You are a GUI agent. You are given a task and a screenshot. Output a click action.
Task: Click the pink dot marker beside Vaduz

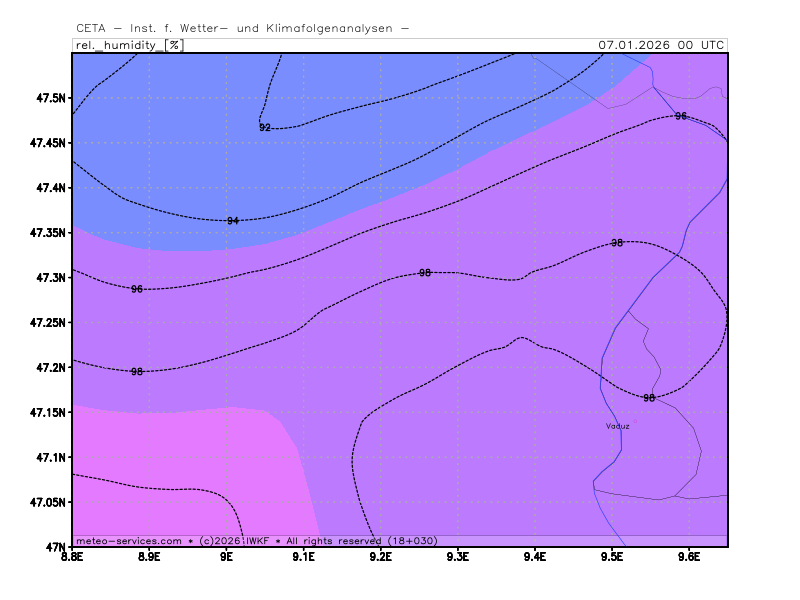pos(634,422)
